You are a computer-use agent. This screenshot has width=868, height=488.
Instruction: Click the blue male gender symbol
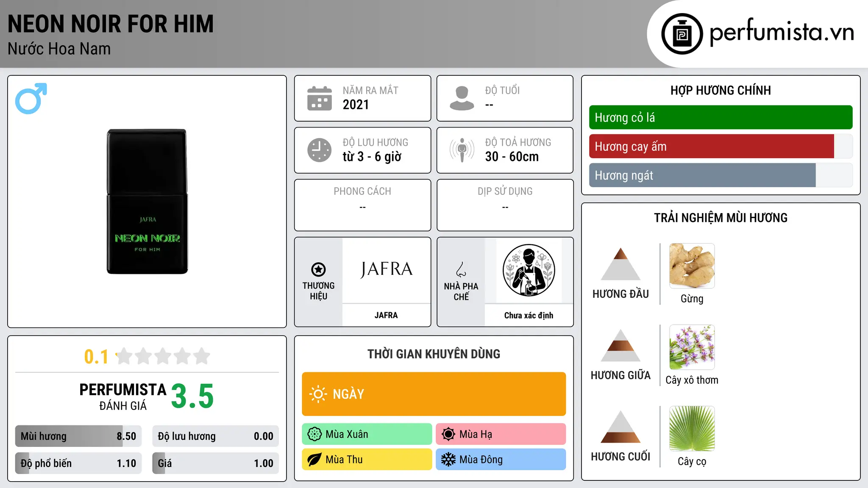pyautogui.click(x=31, y=98)
